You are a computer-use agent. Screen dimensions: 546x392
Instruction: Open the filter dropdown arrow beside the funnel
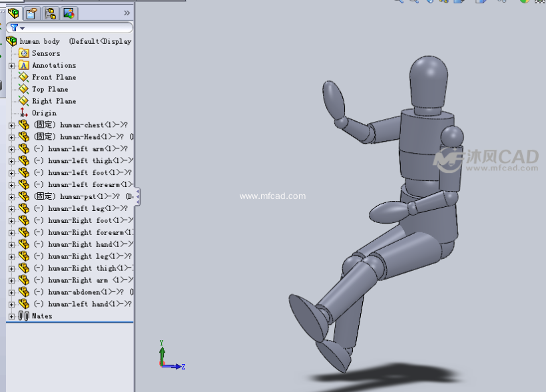coord(22,28)
